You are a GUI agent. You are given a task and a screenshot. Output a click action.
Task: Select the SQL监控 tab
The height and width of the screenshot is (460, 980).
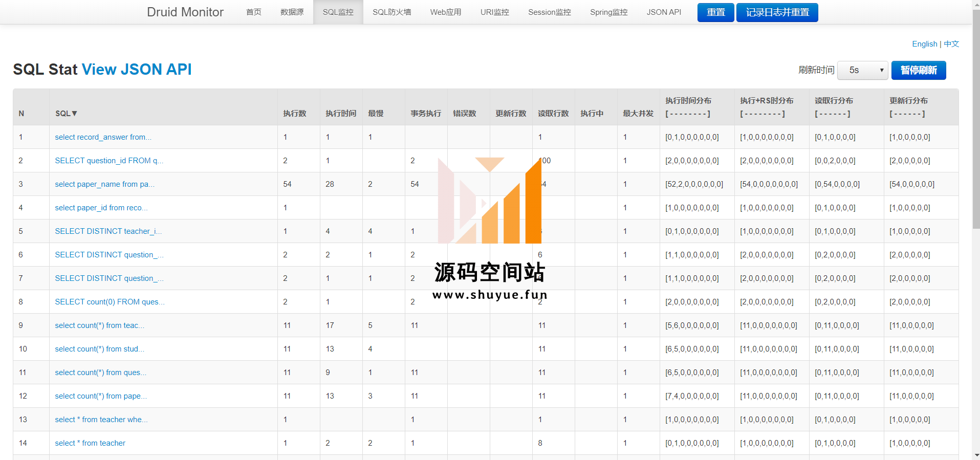(338, 12)
